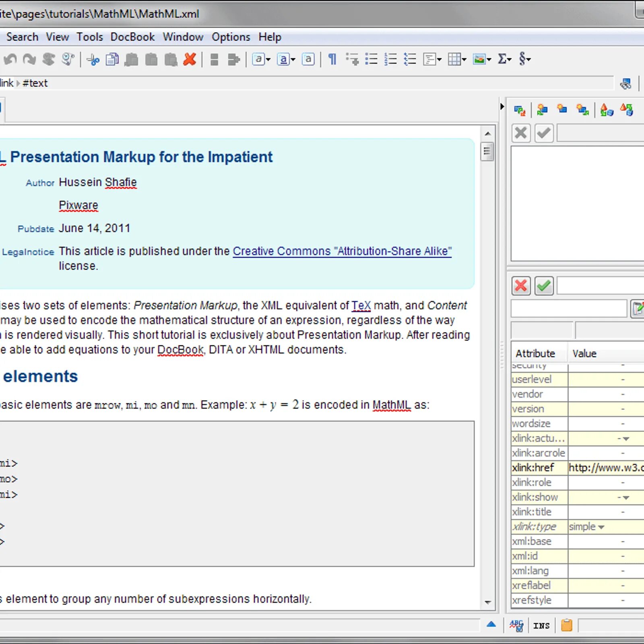The image size is (644, 644).
Task: Click the blue up arrow in status bar
Action: 491,625
